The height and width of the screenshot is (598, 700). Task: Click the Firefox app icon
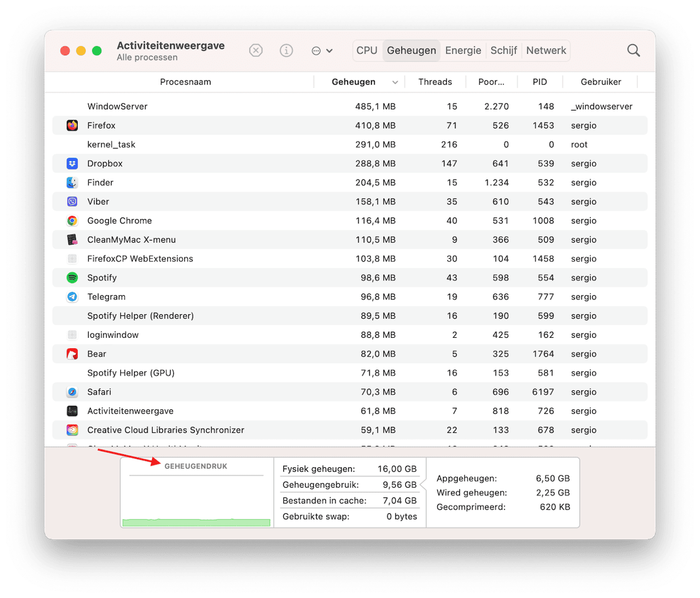(x=72, y=125)
